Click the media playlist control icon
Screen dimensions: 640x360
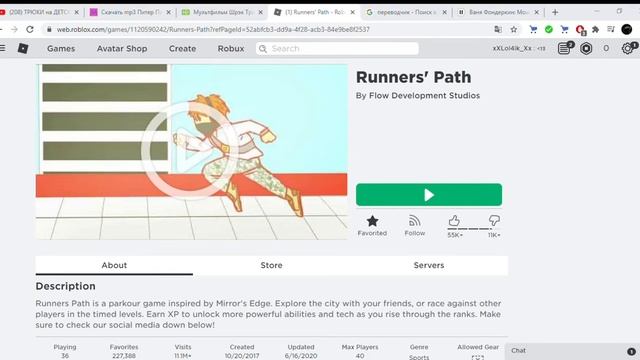pyautogui.click(x=611, y=29)
